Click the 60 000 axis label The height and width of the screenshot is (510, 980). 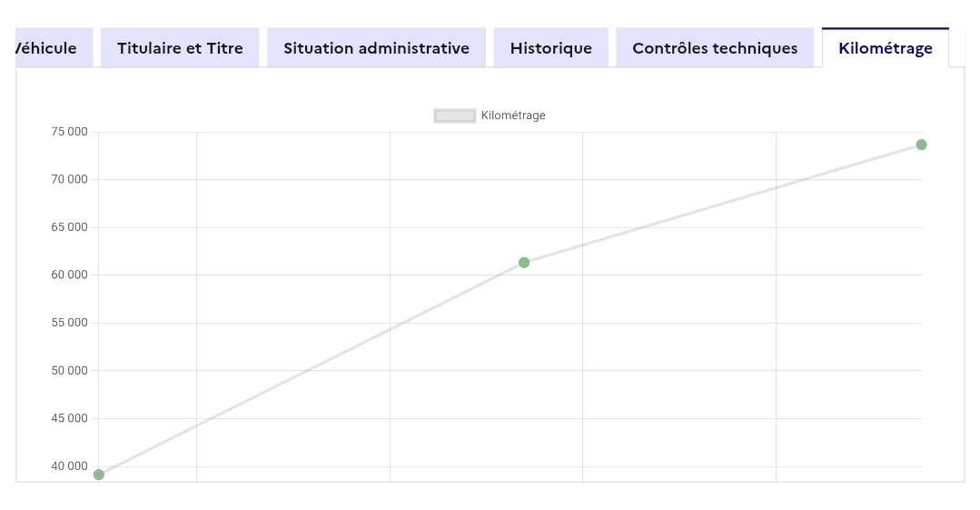70,275
